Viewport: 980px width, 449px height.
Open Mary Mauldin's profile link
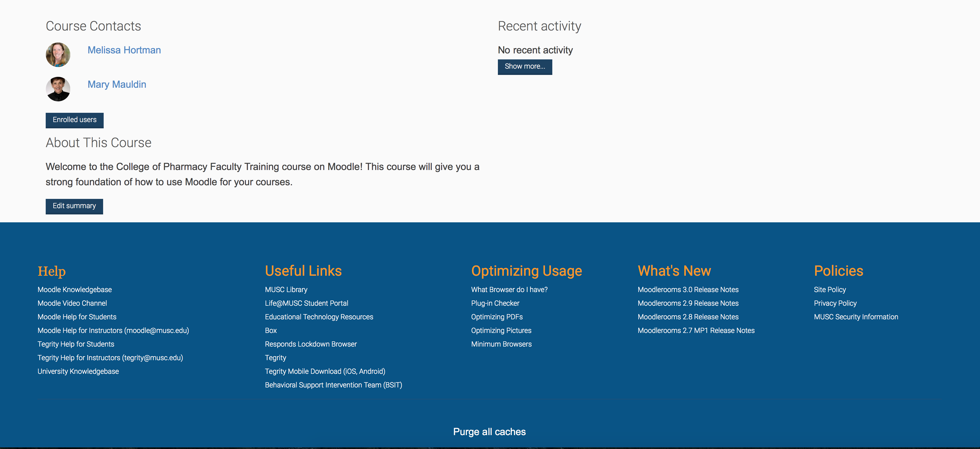click(117, 84)
